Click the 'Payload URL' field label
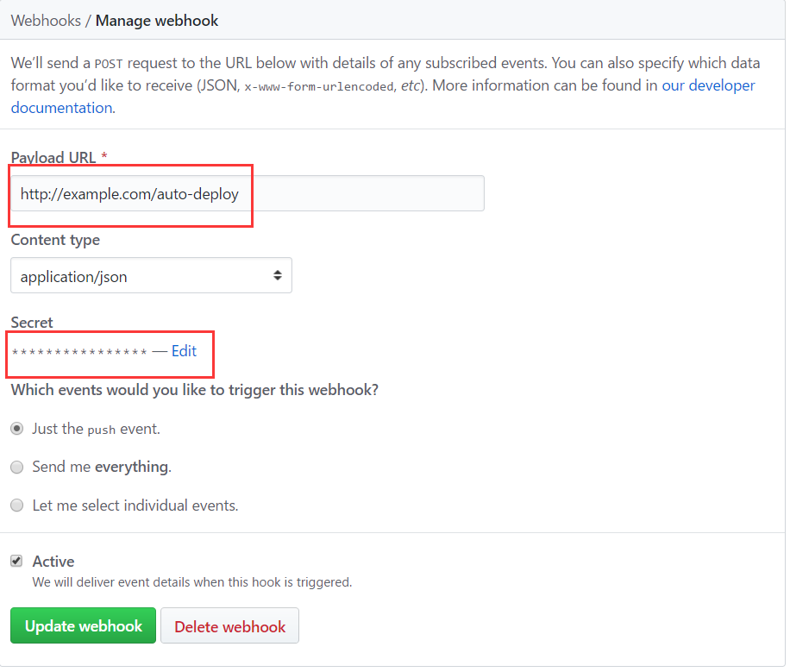 53,157
